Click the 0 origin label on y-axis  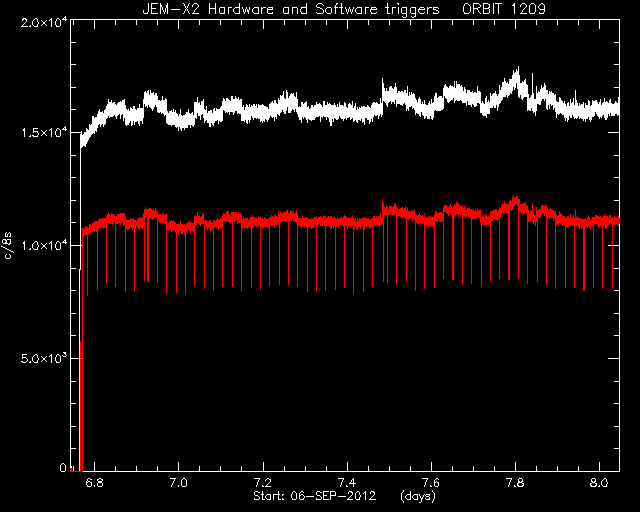pyautogui.click(x=63, y=467)
